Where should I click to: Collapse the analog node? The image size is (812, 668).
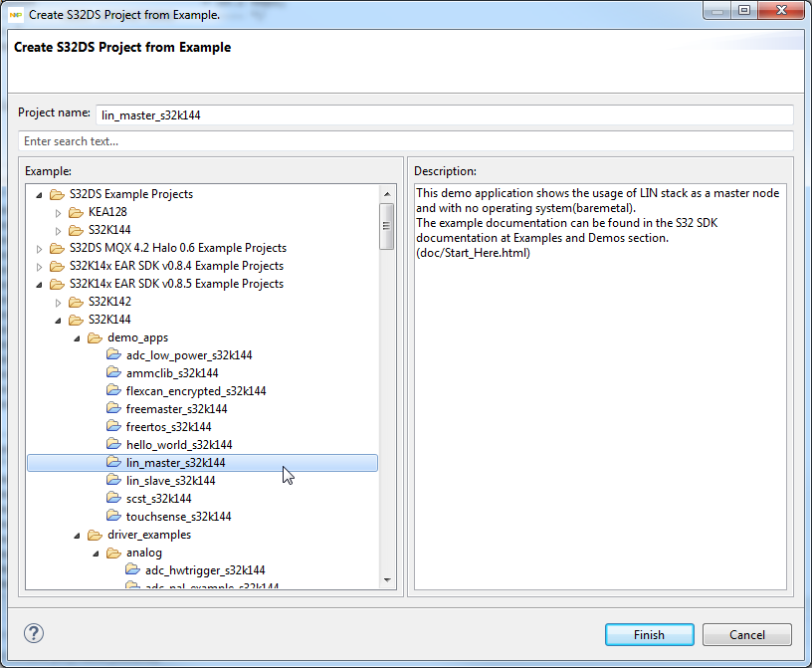click(96, 554)
